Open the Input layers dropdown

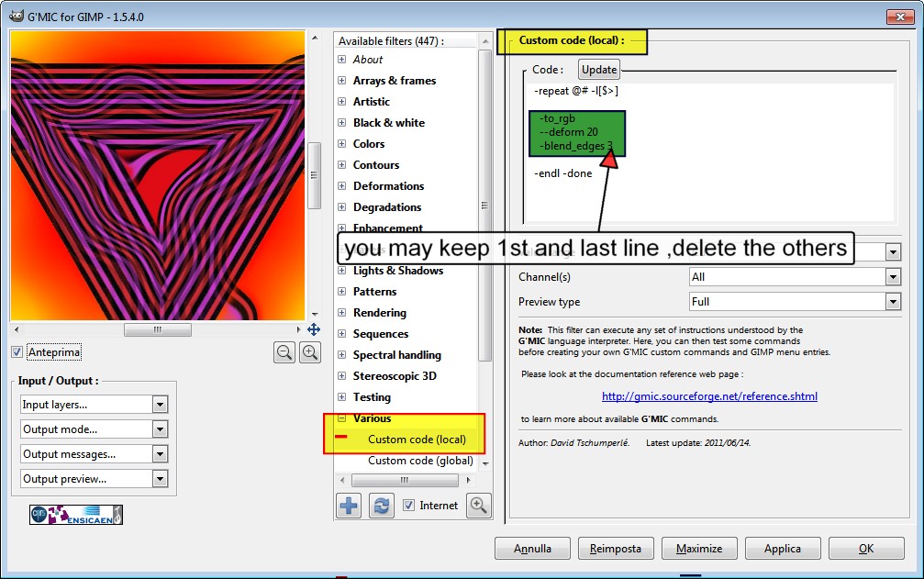point(95,405)
